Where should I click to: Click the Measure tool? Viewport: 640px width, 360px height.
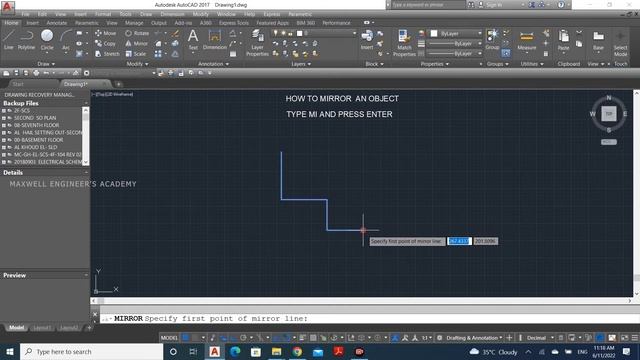pos(527,41)
